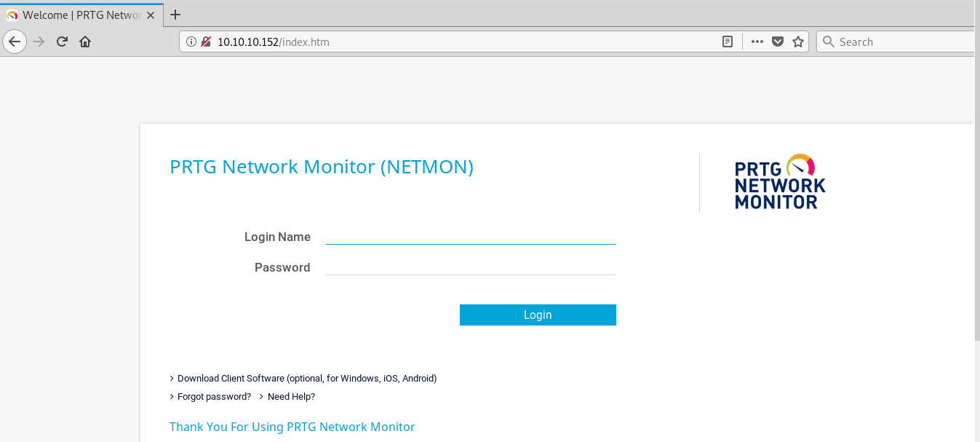Focus the Login Name field
980x442 pixels.
click(470, 237)
